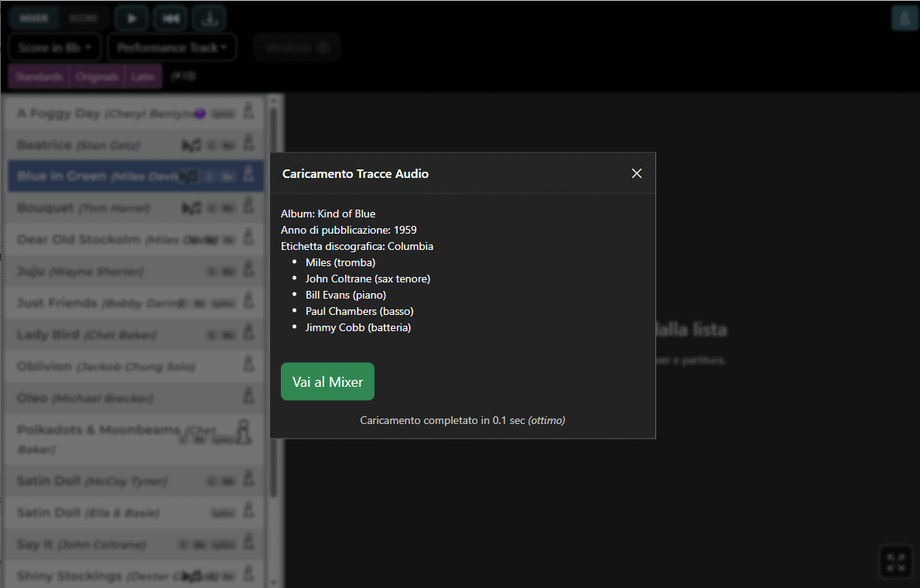Click the fullscreen icon at bottom right
This screenshot has width=920, height=588.
click(x=896, y=562)
